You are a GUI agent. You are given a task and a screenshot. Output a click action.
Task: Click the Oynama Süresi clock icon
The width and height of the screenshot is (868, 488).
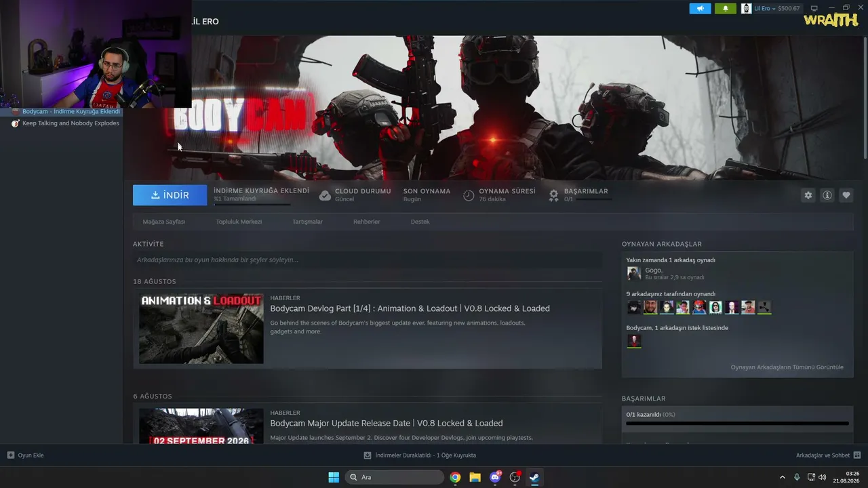pos(469,195)
